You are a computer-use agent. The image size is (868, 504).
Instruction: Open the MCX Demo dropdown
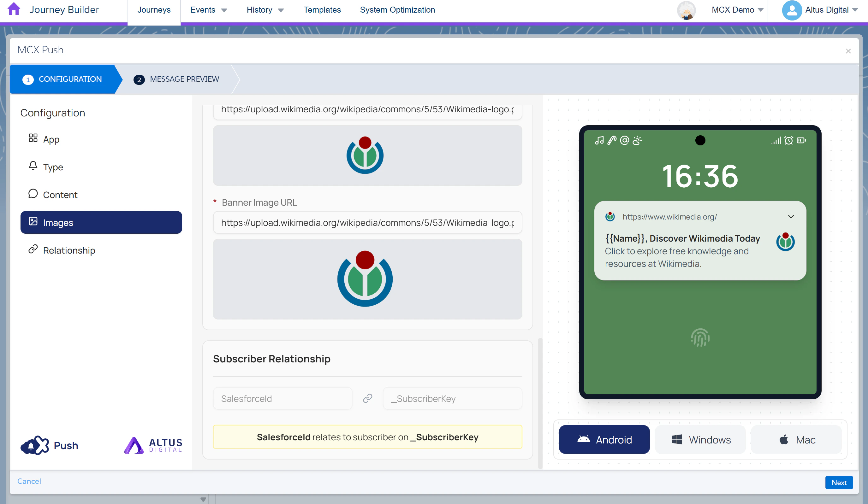click(737, 10)
